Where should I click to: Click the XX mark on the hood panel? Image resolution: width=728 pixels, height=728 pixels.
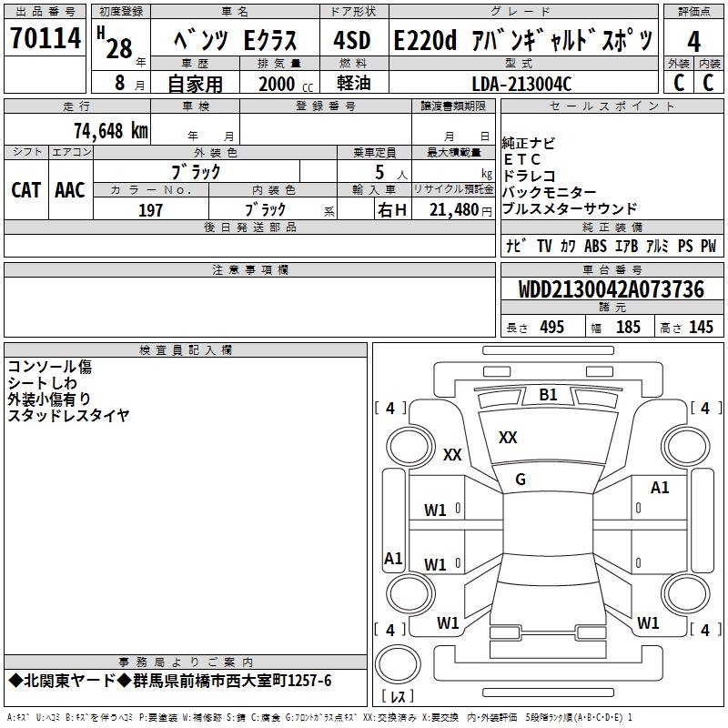[508, 438]
